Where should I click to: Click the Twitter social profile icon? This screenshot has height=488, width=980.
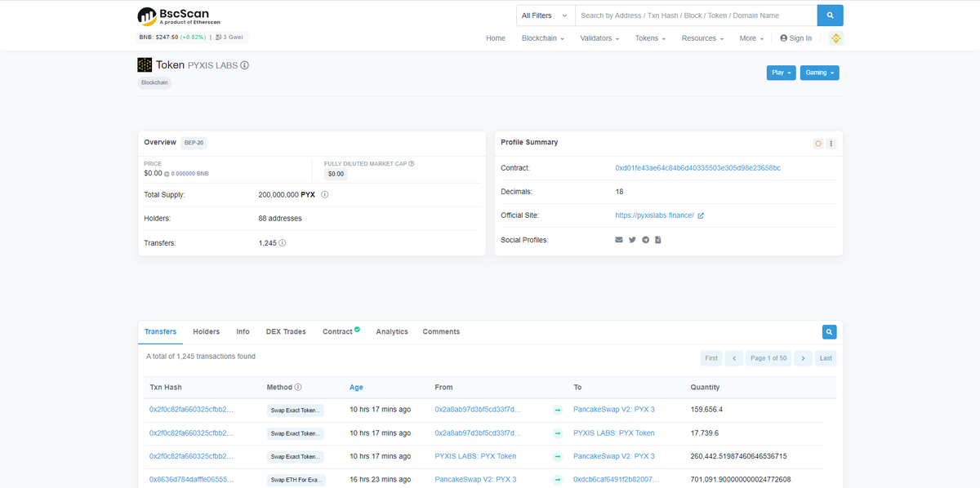tap(632, 240)
